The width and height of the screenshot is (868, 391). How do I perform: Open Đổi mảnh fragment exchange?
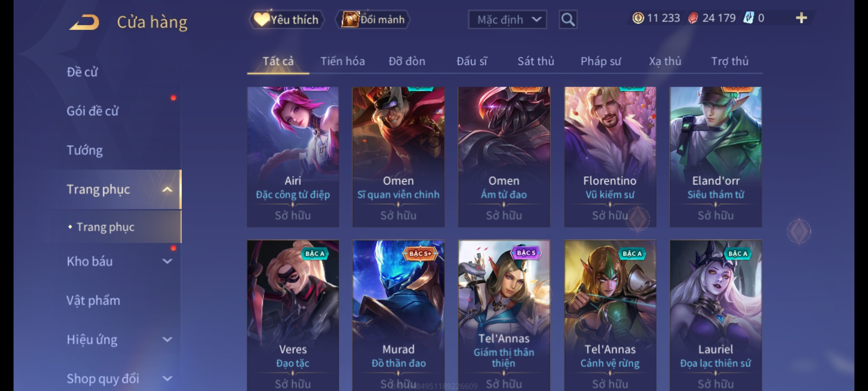click(x=373, y=20)
